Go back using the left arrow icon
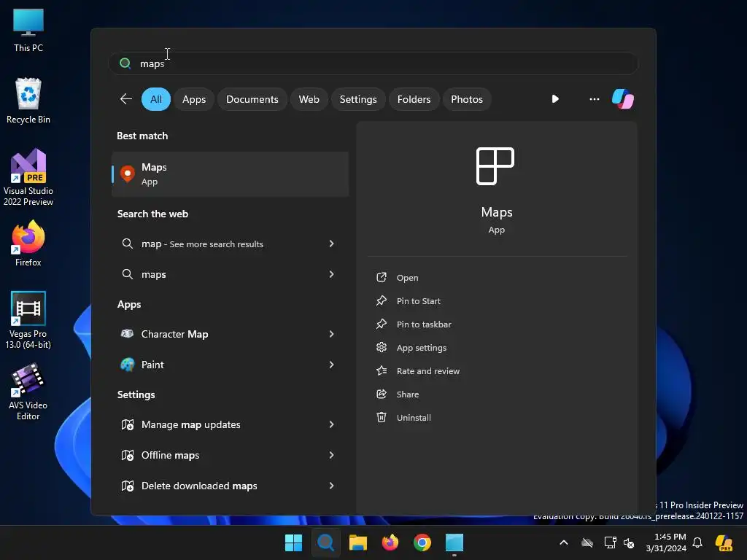Image resolution: width=747 pixels, height=560 pixels. pyautogui.click(x=125, y=99)
